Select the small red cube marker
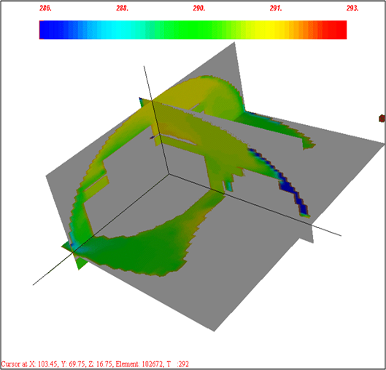This screenshot has height=370, width=386. (382, 118)
